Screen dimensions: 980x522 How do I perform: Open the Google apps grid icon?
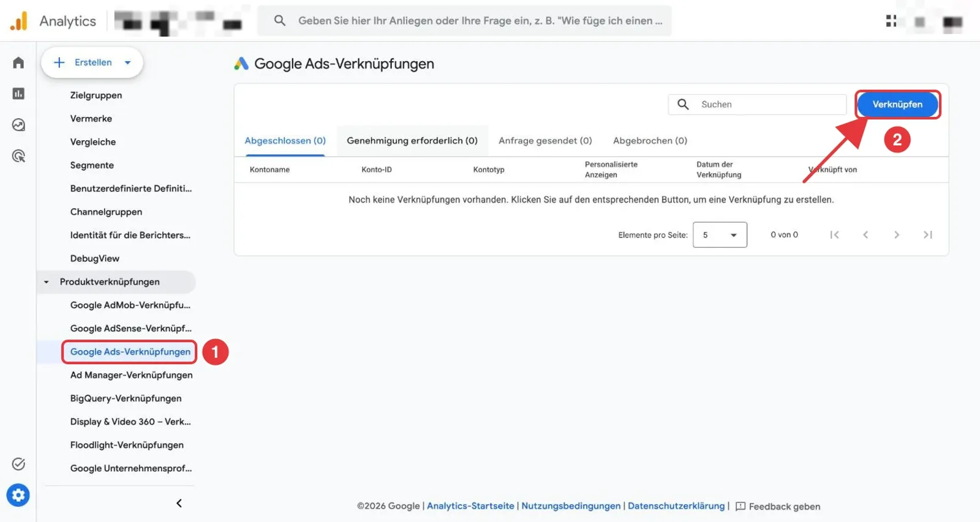[891, 21]
